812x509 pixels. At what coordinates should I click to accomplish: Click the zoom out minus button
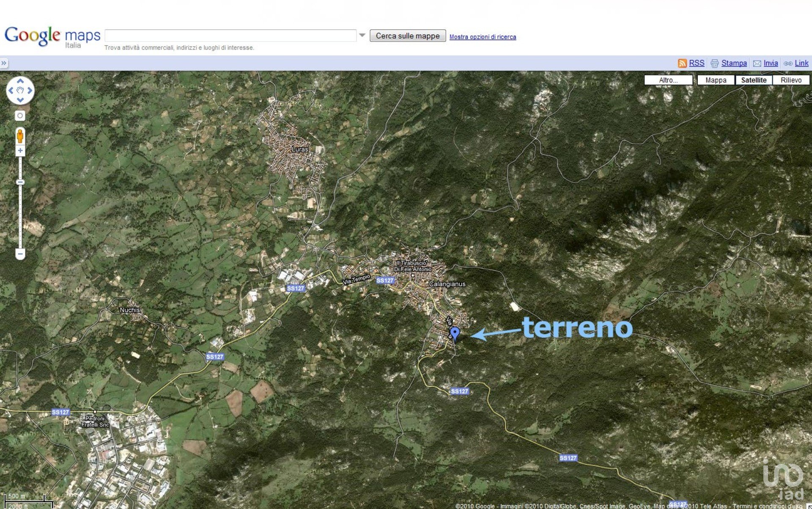point(20,254)
